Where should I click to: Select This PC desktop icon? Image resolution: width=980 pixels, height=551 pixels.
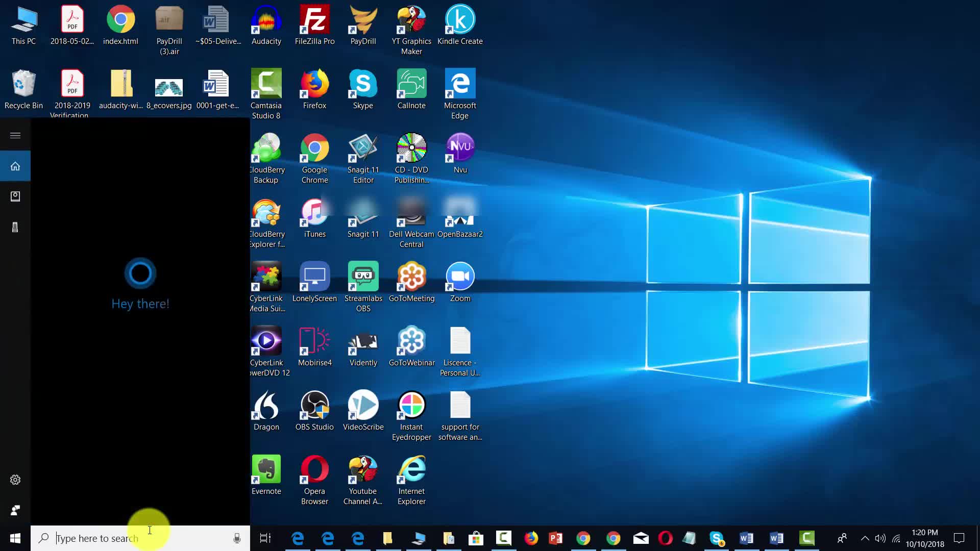pyautogui.click(x=23, y=26)
